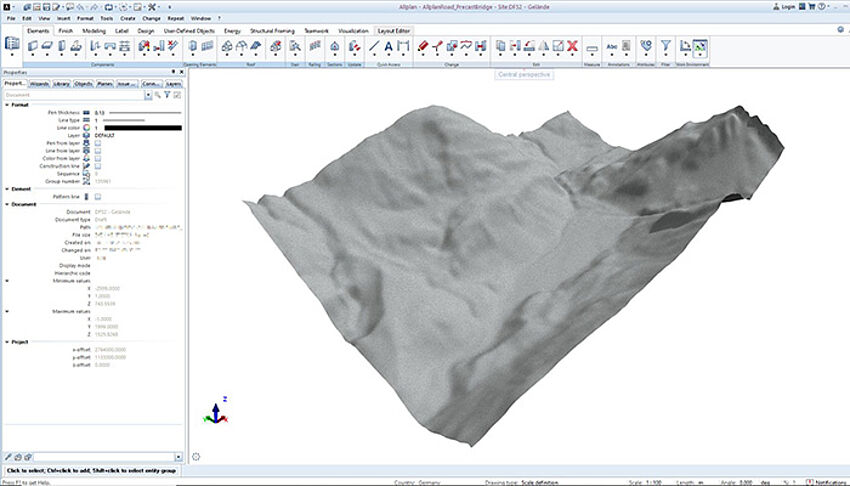Click the red X Delete tool

coord(572,46)
